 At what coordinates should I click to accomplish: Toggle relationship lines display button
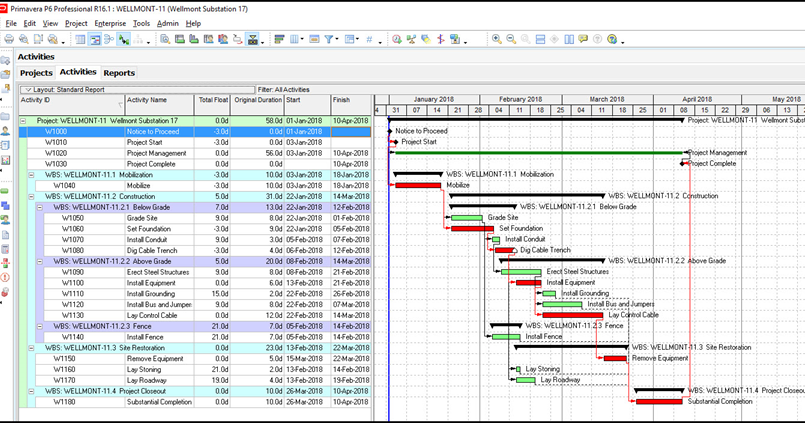click(124, 40)
